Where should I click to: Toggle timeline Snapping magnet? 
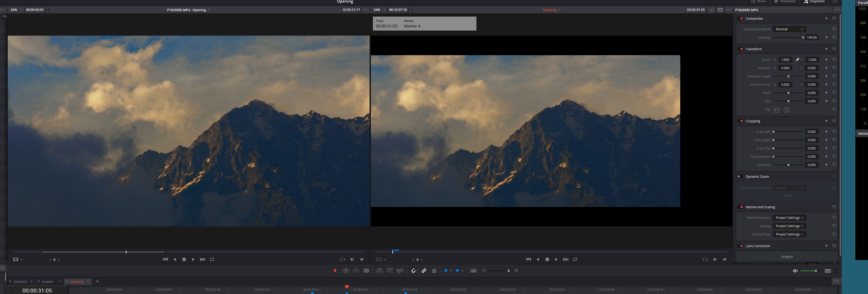coord(414,271)
